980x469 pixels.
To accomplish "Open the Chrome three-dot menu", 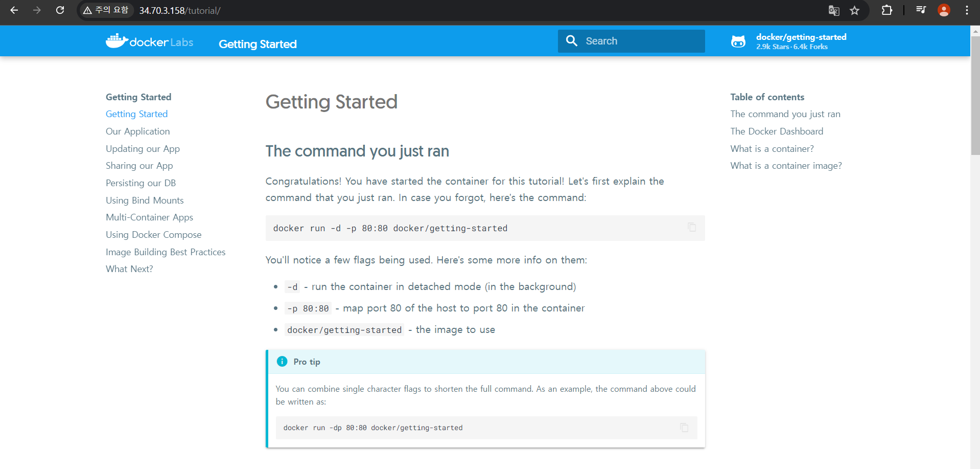I will [x=967, y=10].
